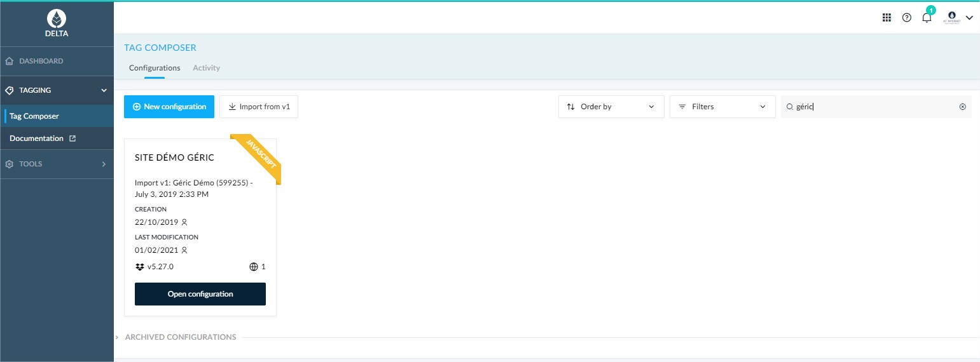Click the last modification user icon

184,250
